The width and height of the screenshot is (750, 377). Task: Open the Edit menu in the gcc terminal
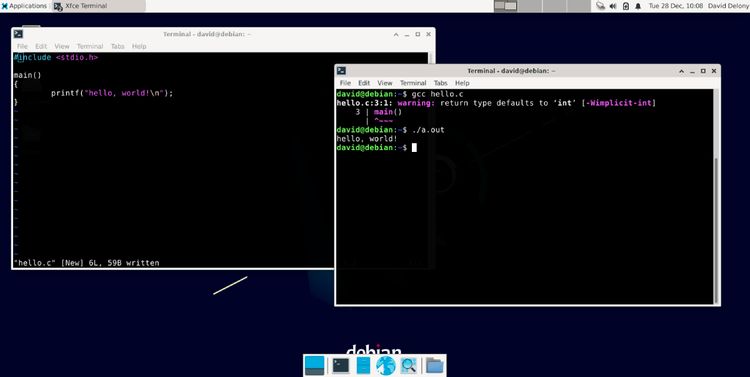tap(364, 83)
